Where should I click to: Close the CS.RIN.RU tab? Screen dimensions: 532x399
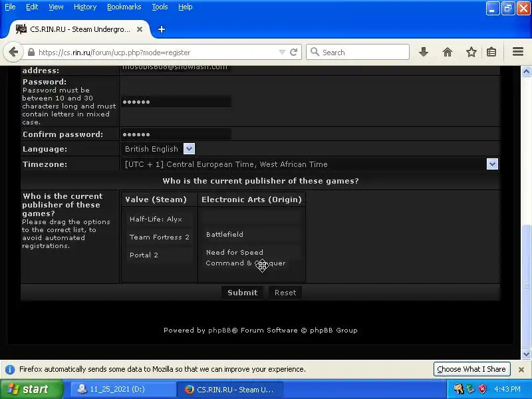click(140, 29)
